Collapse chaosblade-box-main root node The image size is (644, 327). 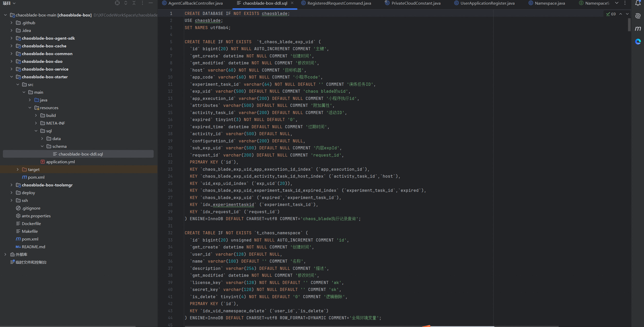point(5,15)
